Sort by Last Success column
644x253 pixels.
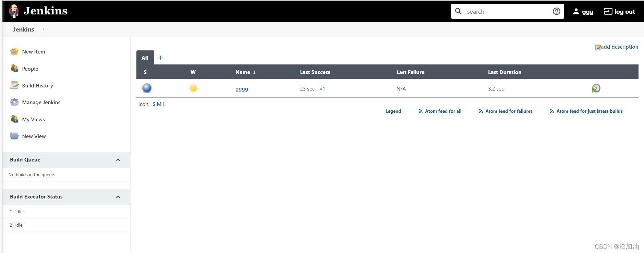point(315,72)
